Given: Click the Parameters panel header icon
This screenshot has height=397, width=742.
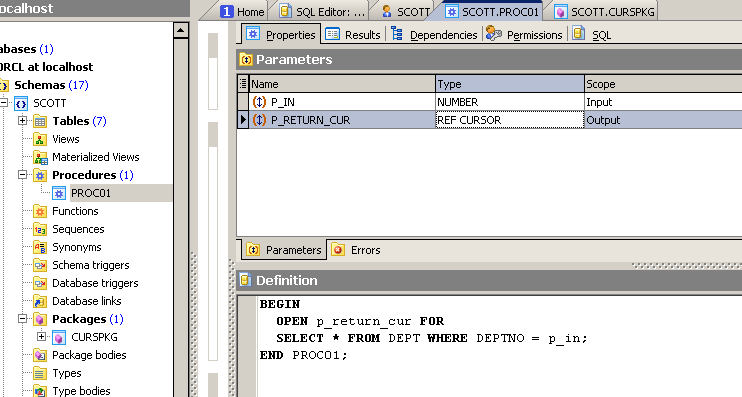Looking at the screenshot, I should [246, 60].
